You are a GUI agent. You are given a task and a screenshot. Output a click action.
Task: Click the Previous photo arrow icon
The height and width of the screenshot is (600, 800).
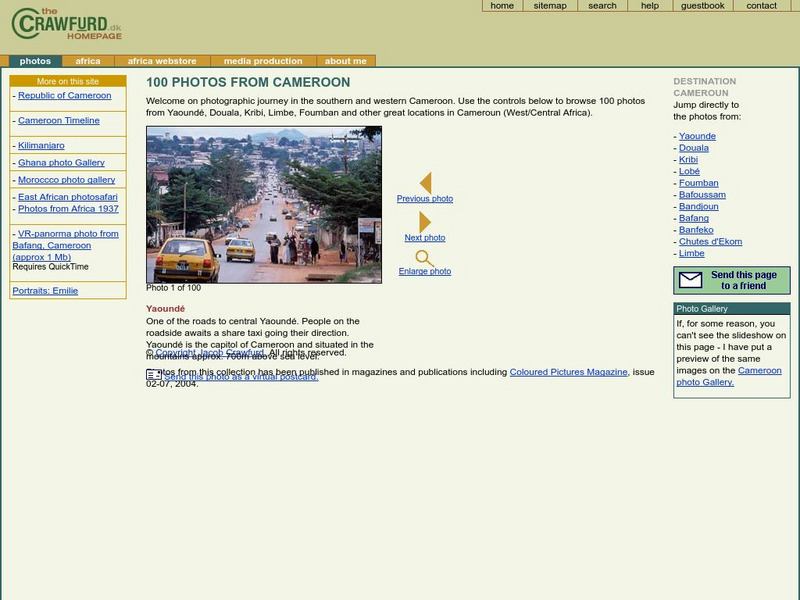click(x=425, y=182)
